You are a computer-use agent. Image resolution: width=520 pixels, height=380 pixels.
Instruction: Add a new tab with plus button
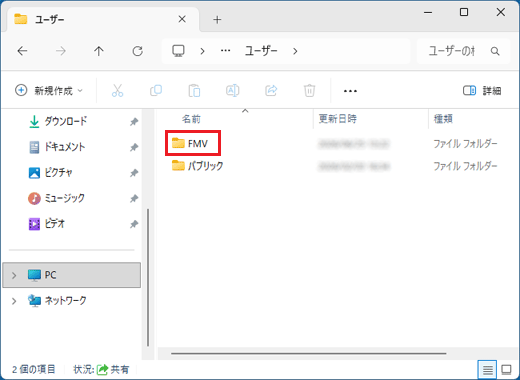point(217,20)
